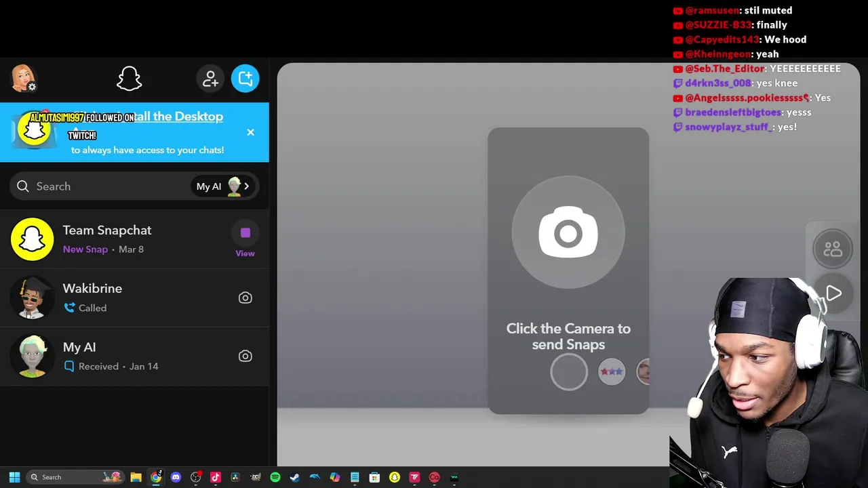Open Discord from the taskbar
The width and height of the screenshot is (868, 488).
pyautogui.click(x=176, y=477)
